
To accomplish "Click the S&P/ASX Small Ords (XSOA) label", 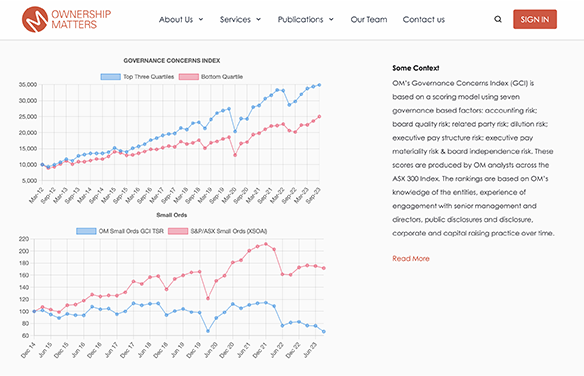I will pyautogui.click(x=229, y=231).
